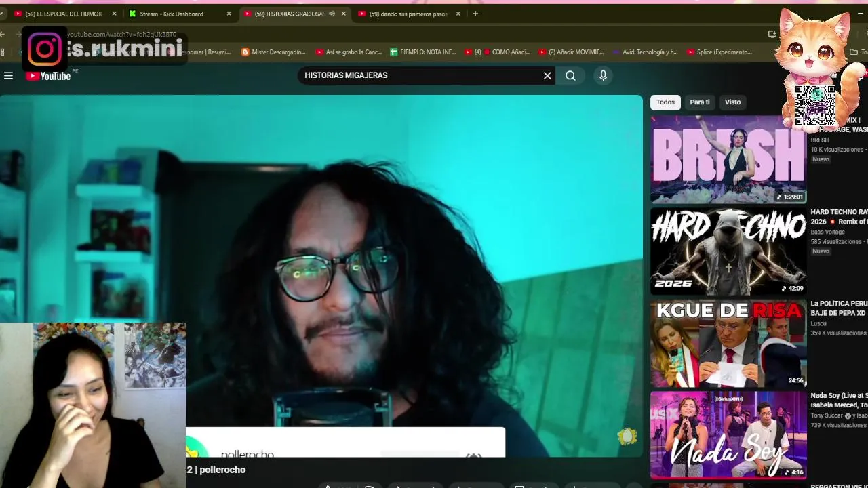Run the search with the magnifier button
Image resolution: width=868 pixels, height=488 pixels.
pos(570,76)
